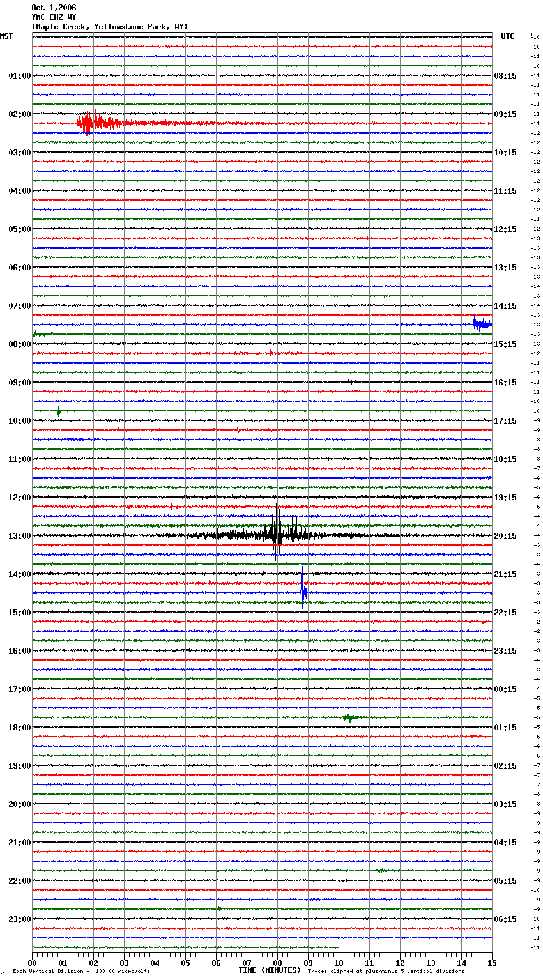The width and height of the screenshot is (543, 980).
Task: Select the "08:00" MST time label
Action: click(20, 344)
